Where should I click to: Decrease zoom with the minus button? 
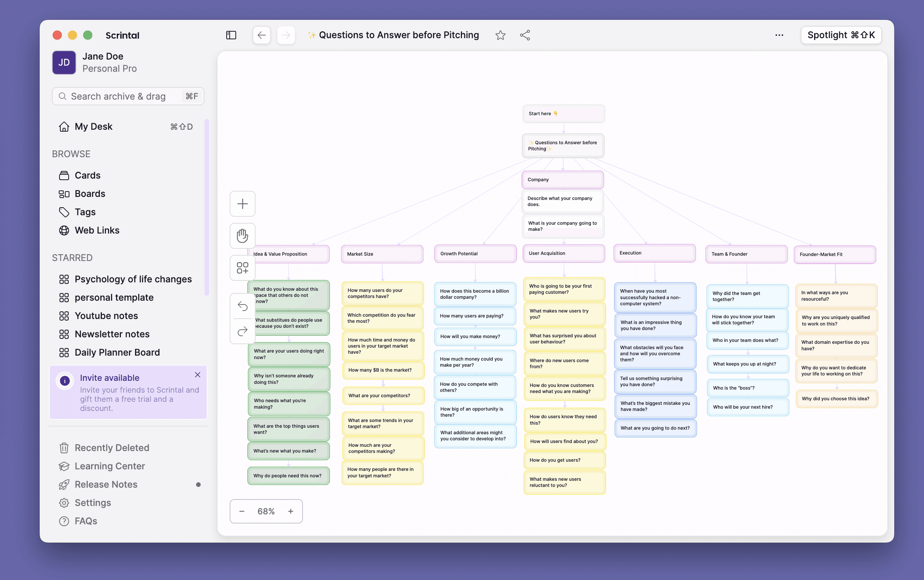click(x=241, y=511)
